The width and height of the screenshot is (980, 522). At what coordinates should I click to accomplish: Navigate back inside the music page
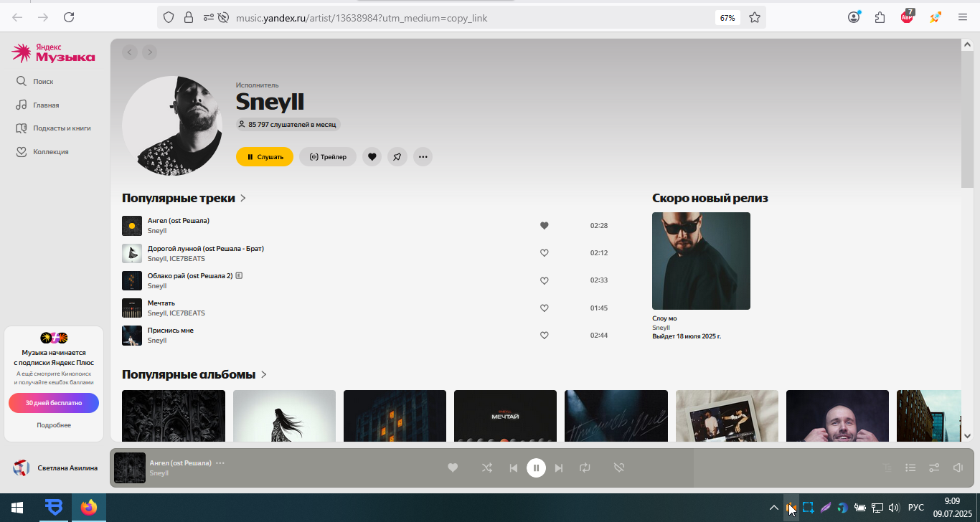point(129,52)
